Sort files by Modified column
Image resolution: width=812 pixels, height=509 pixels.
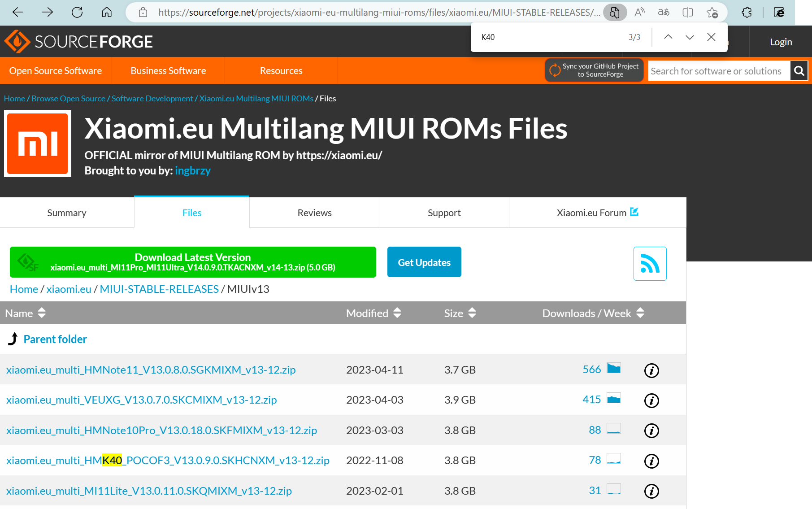(x=373, y=313)
